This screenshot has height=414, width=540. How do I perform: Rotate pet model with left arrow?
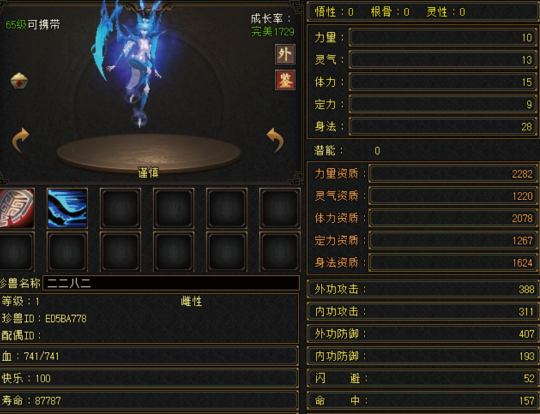[x=21, y=140]
